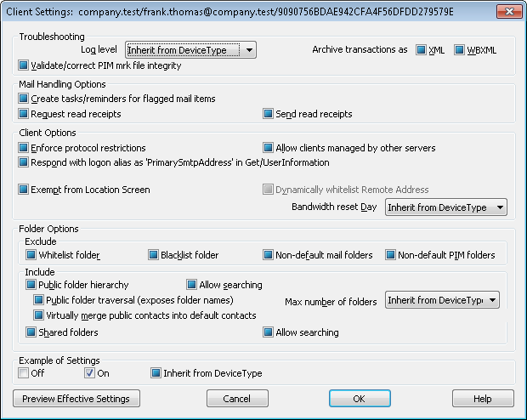Enable Validate/correct PIM mrk file integrity
This screenshot has height=420, width=527.
(x=24, y=65)
